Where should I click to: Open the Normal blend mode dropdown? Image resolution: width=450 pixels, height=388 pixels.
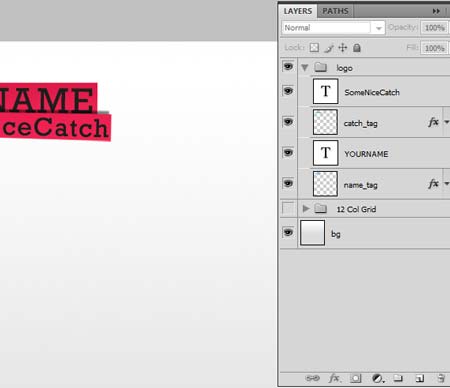coord(333,28)
